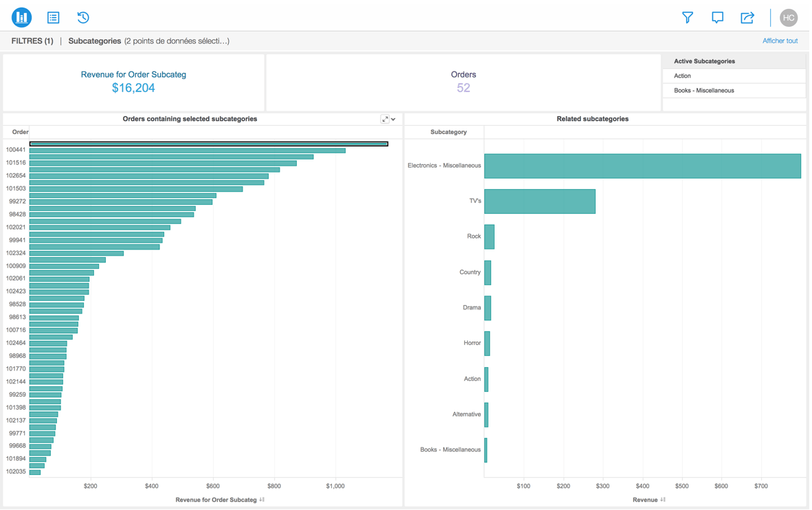Image resolution: width=812 pixels, height=510 pixels.
Task: Select Books - Miscellaneous in Active Subcategories
Action: [x=734, y=90]
